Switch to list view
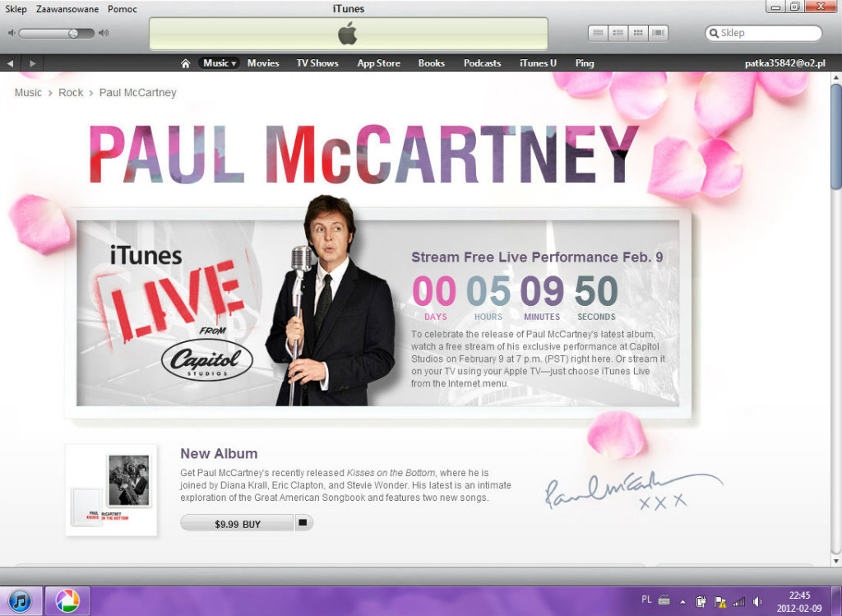Viewport: 842px width, 616px height. coord(599,33)
